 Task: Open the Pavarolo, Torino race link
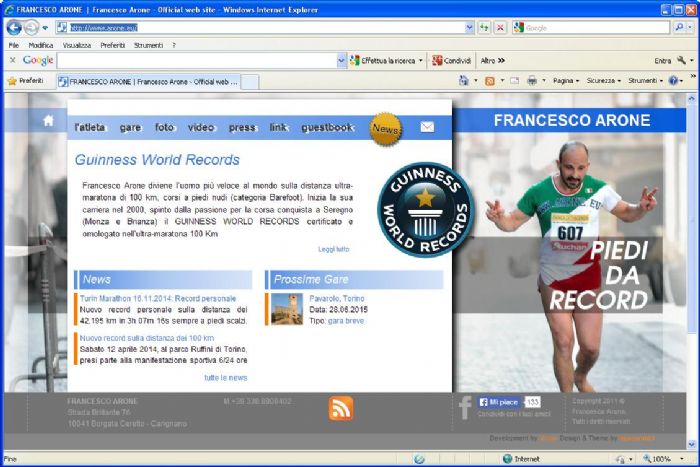click(x=337, y=298)
